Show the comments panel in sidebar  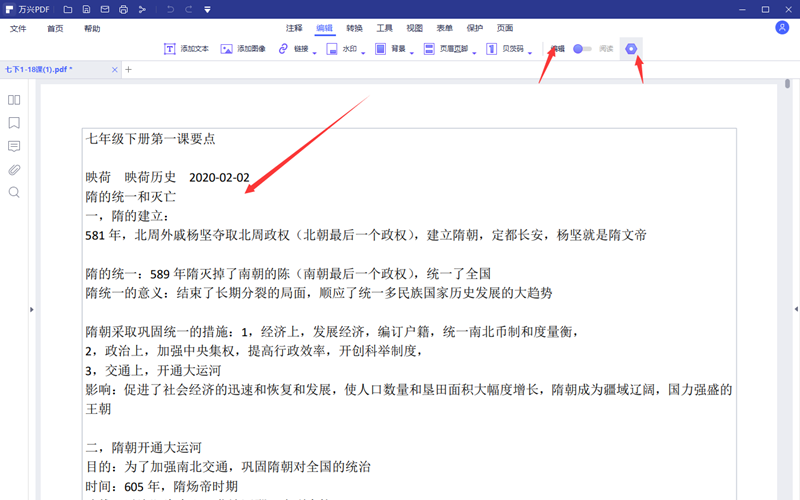pos(14,146)
